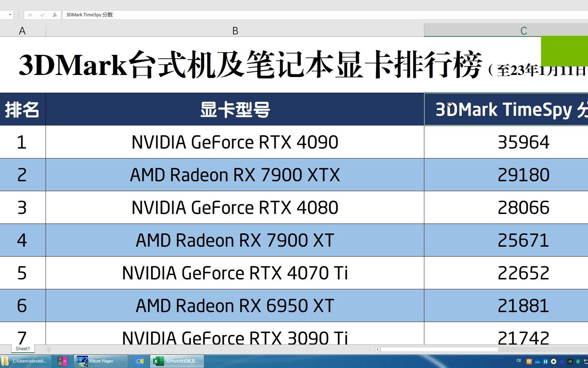The height and width of the screenshot is (368, 588).
Task: Click the green rectangle shape near title
Action: coord(565,51)
